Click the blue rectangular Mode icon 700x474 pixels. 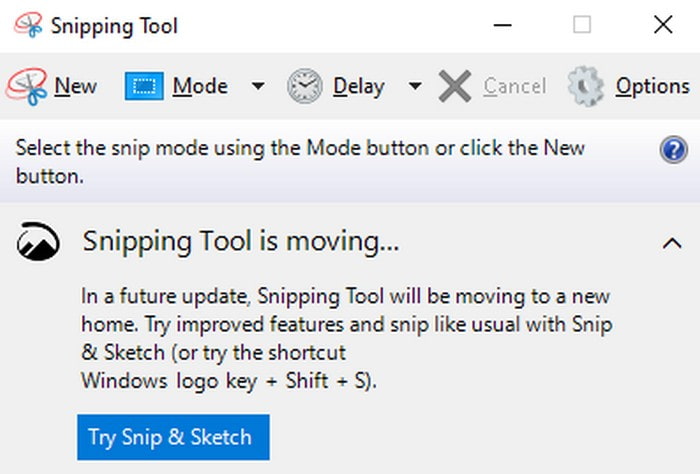[x=144, y=86]
